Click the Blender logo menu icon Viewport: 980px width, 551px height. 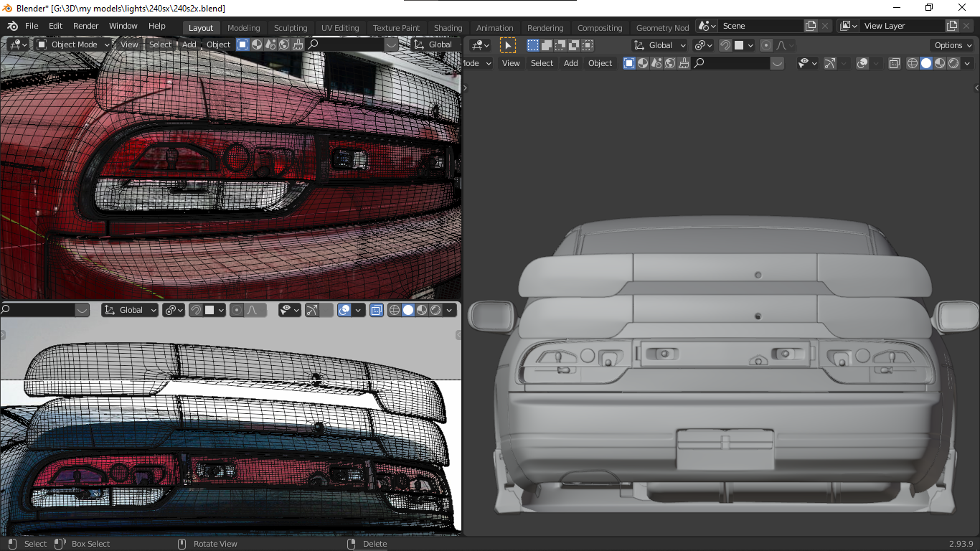(x=12, y=26)
